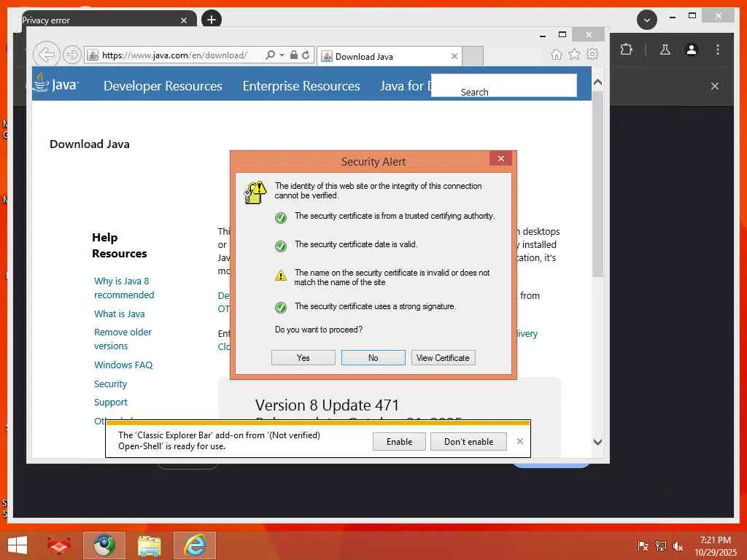Open Chrome extensions puzzle icon
Viewport: 747px width, 560px height.
pyautogui.click(x=626, y=50)
